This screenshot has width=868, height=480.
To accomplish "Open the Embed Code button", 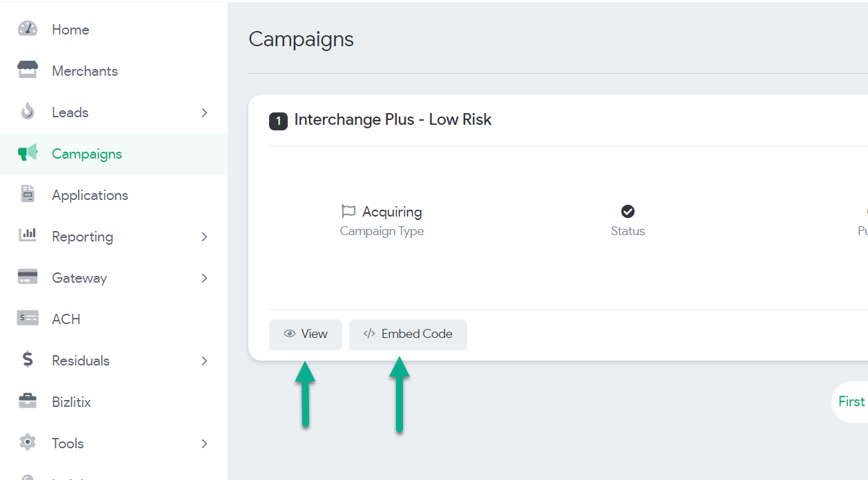I will coord(408,334).
